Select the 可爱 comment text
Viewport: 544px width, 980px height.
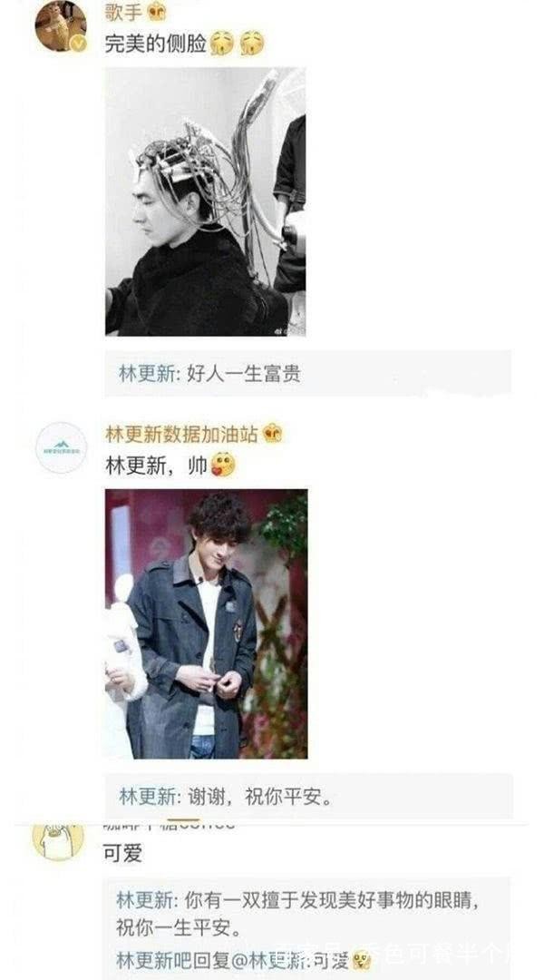pos(123,853)
